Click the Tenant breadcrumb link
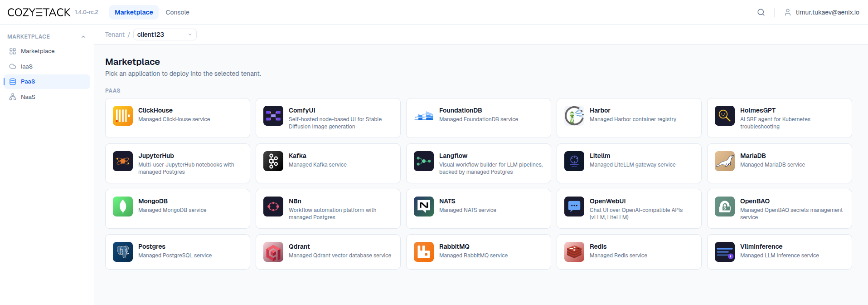Screen dimensions: 868x305 point(115,34)
